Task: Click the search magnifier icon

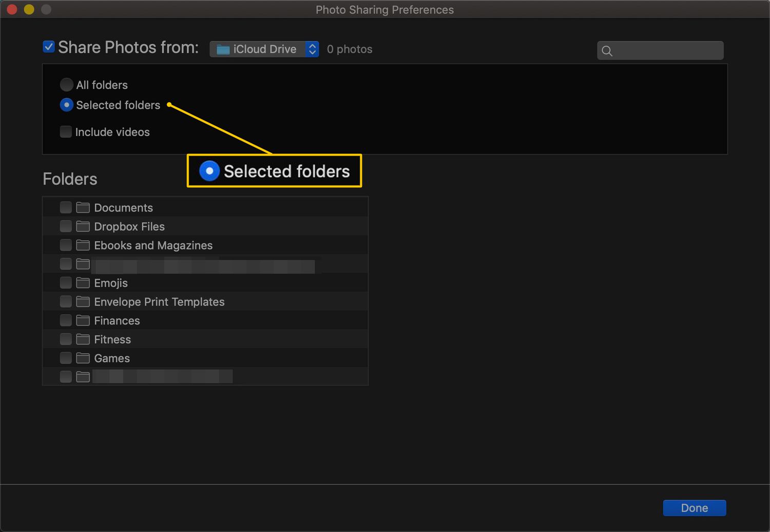Action: pyautogui.click(x=607, y=51)
